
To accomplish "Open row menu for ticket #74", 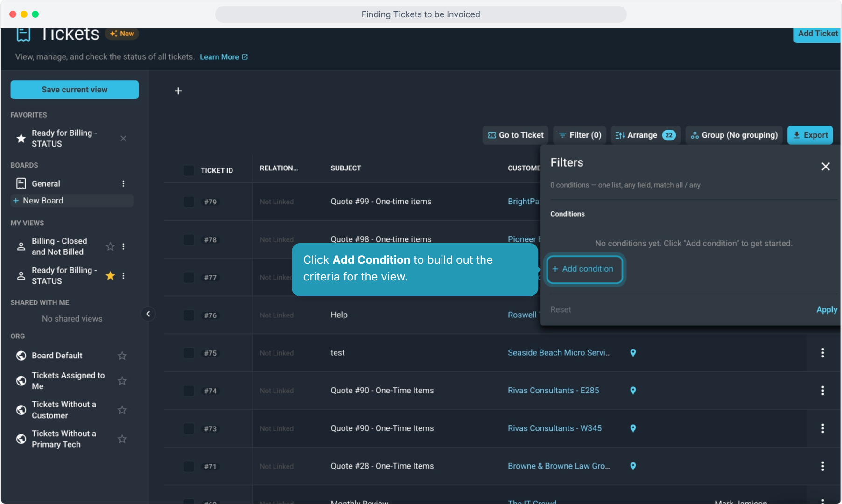I will click(x=822, y=391).
